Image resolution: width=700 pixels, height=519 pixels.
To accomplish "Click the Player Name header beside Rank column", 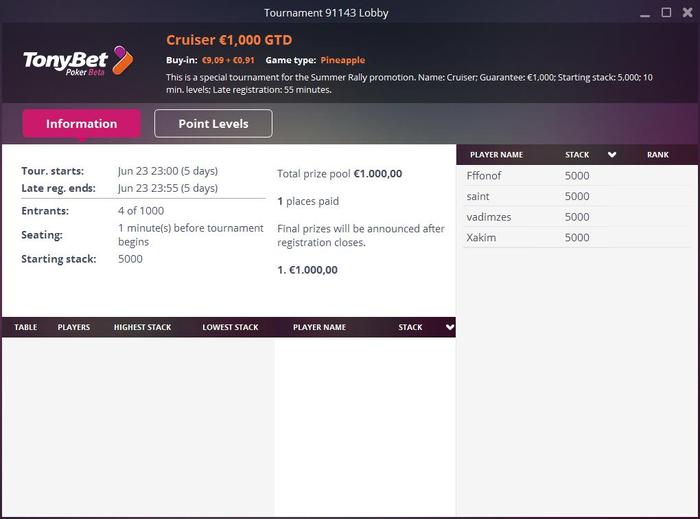I will (x=497, y=155).
